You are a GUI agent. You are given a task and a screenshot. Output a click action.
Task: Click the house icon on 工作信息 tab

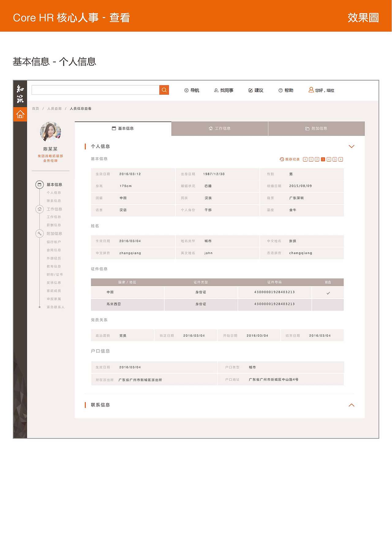point(211,128)
